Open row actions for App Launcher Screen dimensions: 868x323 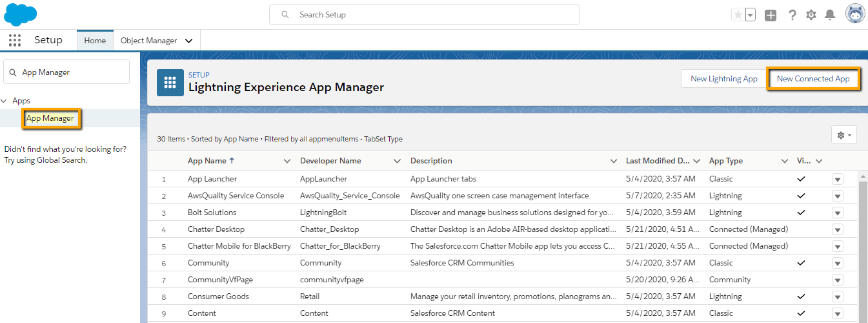tap(838, 179)
